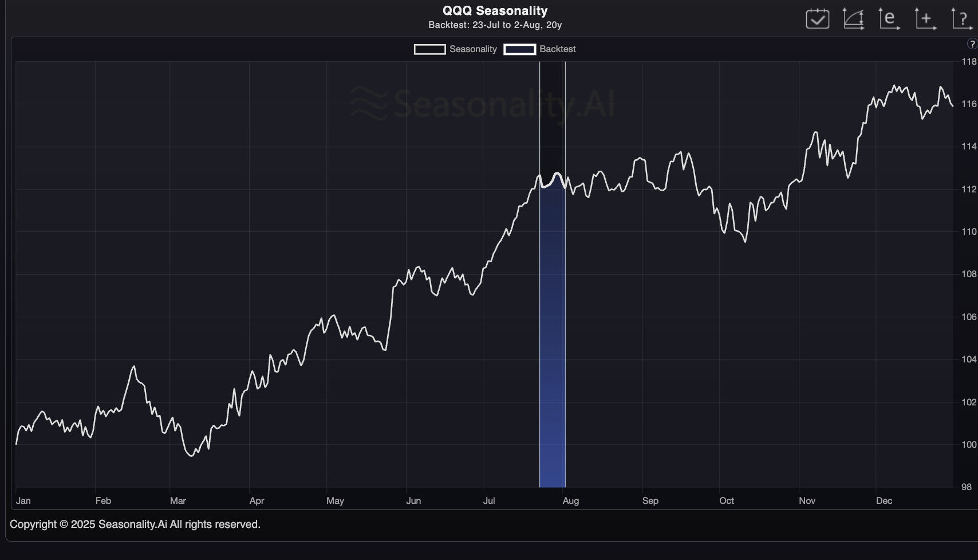
Task: Click the Seasonality legend outline swatch
Action: [x=429, y=49]
